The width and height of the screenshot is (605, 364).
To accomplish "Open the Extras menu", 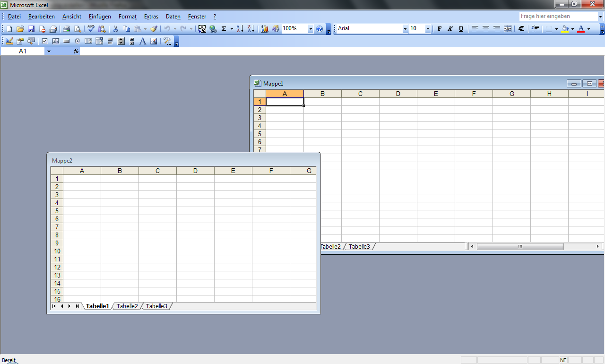I will (x=151, y=17).
